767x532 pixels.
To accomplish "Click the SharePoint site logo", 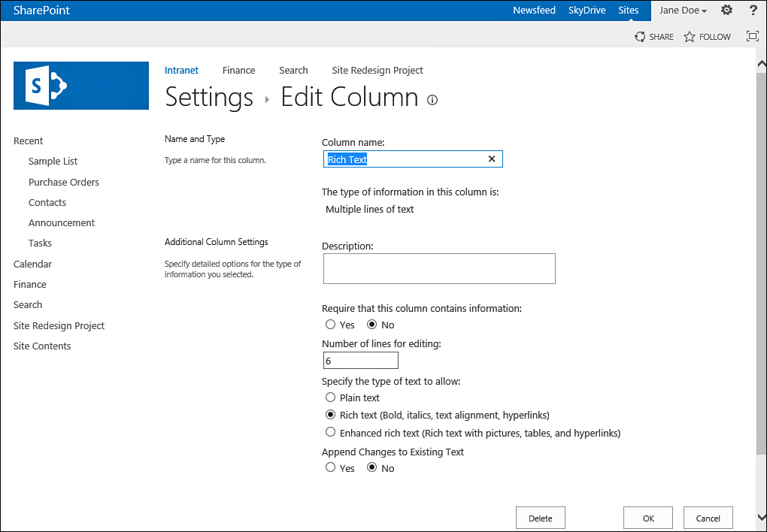I will click(81, 86).
